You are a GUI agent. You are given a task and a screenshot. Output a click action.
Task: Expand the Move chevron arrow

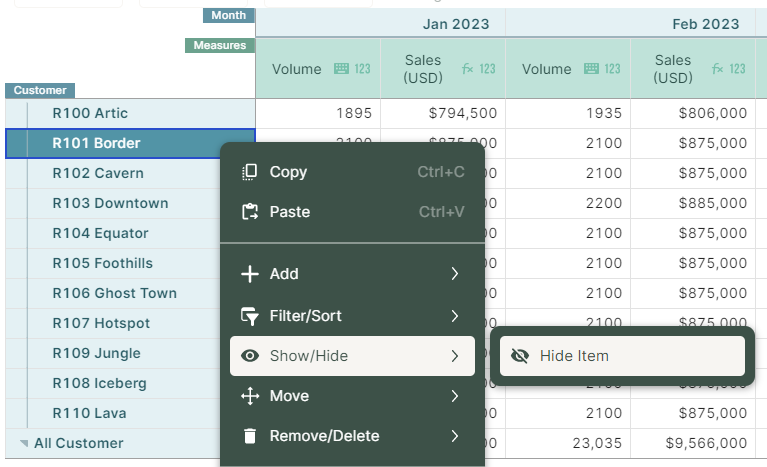coord(454,396)
